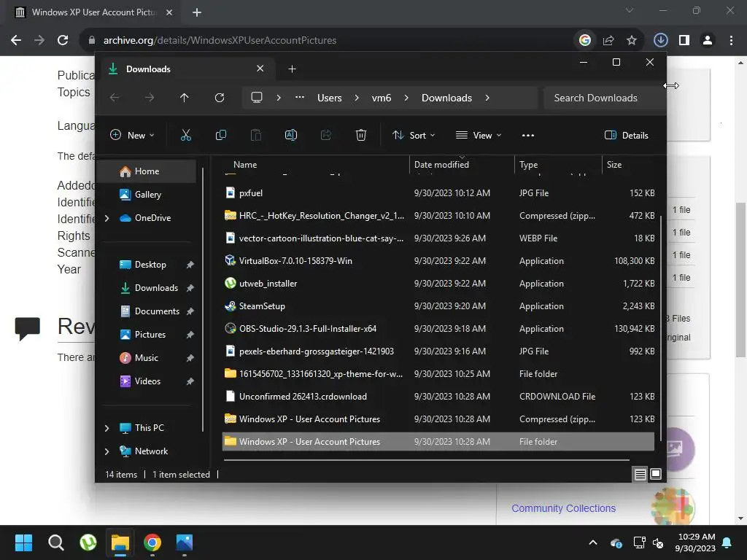The width and height of the screenshot is (747, 560).
Task: Click the Copy icon in Explorer toolbar
Action: coord(220,135)
